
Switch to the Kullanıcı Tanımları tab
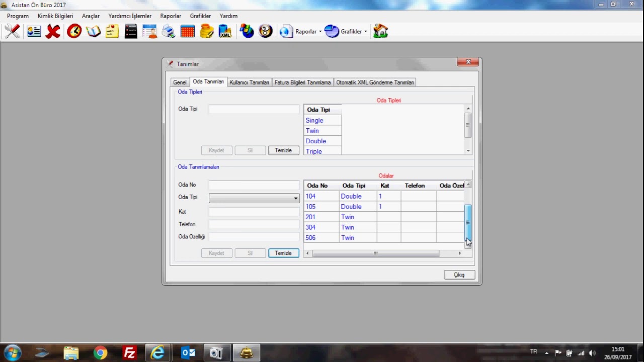[249, 82]
